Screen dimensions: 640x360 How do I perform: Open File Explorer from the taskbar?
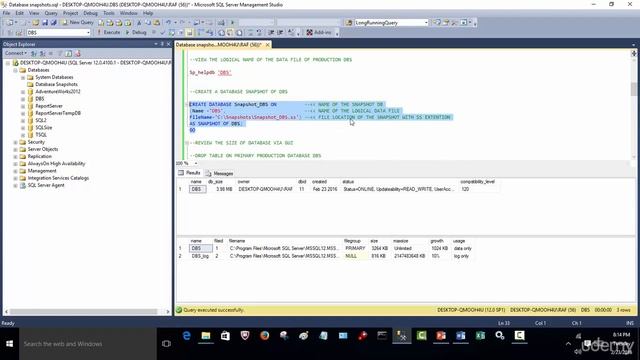[206, 336]
